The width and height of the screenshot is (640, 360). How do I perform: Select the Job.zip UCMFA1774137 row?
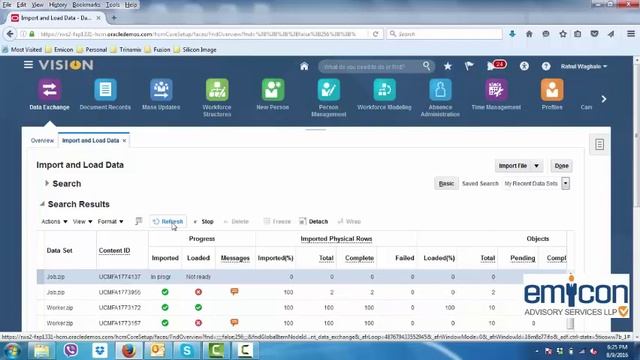point(302,277)
